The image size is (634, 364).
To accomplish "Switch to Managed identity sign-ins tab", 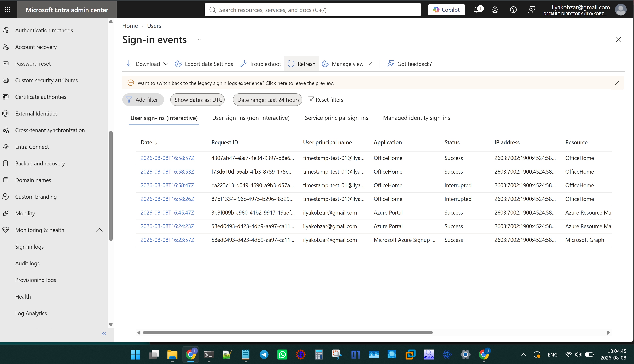I will [x=416, y=118].
